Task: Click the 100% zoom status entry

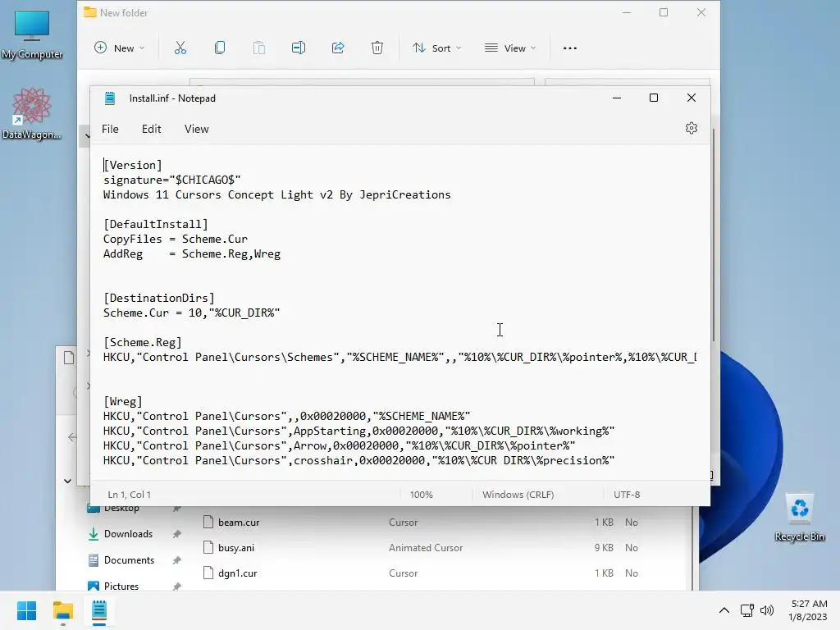Action: [421, 495]
